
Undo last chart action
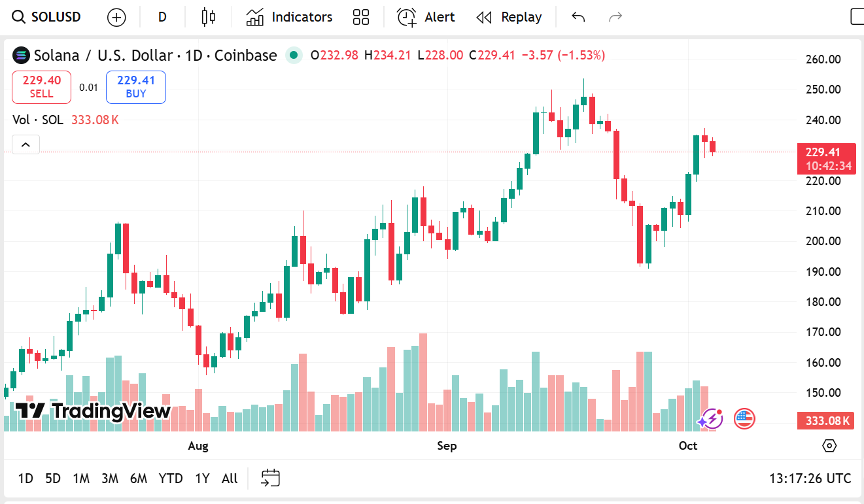(x=578, y=17)
